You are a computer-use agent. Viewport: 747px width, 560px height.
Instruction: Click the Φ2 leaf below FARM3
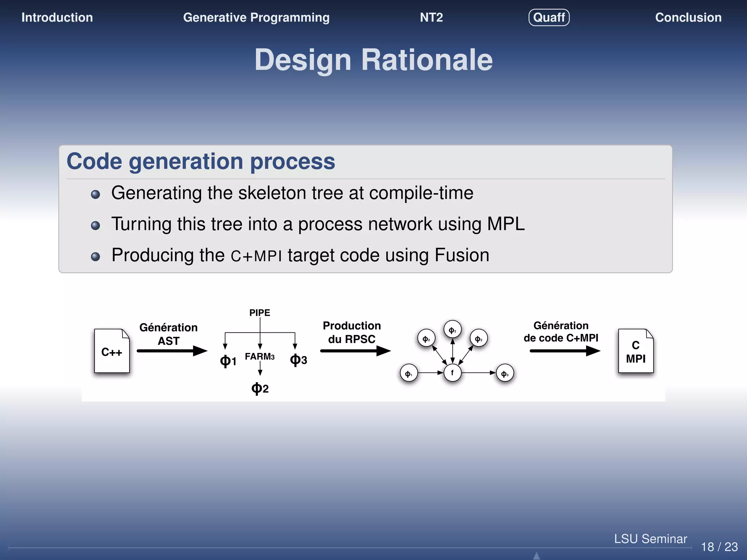(x=260, y=388)
